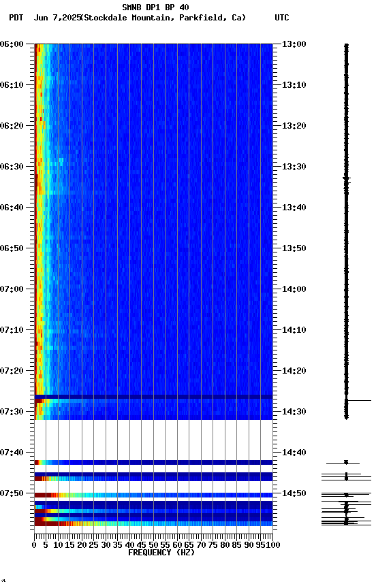Viewport: 376px width, 588px height.
Task: Click the '07:30' PDT time label
Action: point(12,412)
